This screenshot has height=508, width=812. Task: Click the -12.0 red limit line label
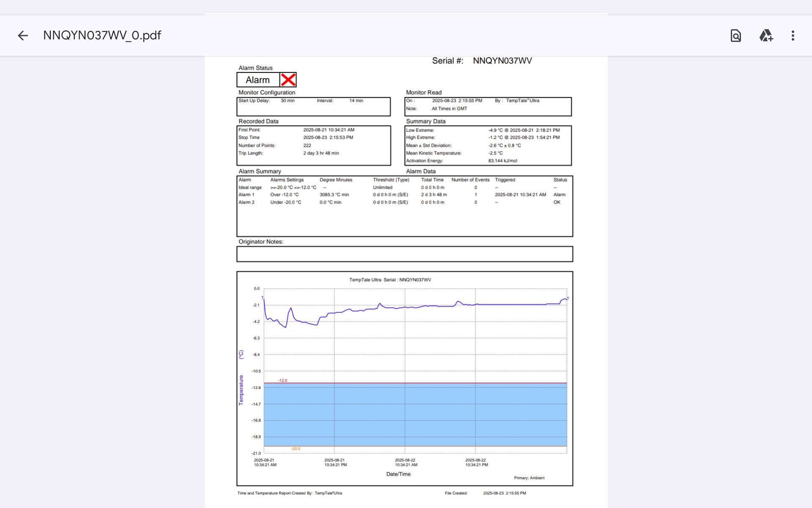click(283, 380)
